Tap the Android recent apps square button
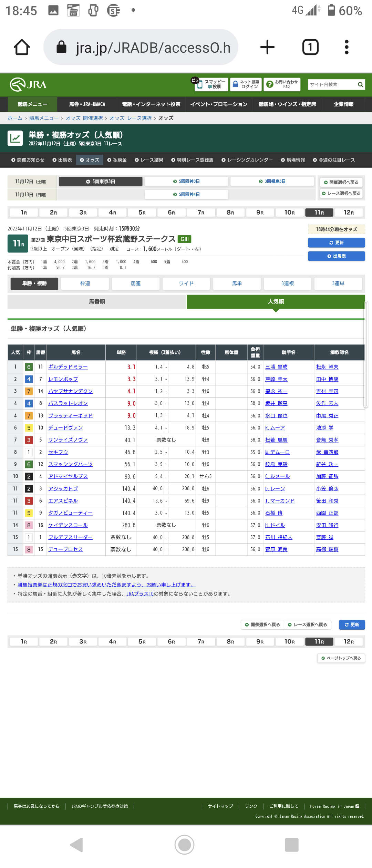Screen dimensions: 372x868 (x=292, y=845)
